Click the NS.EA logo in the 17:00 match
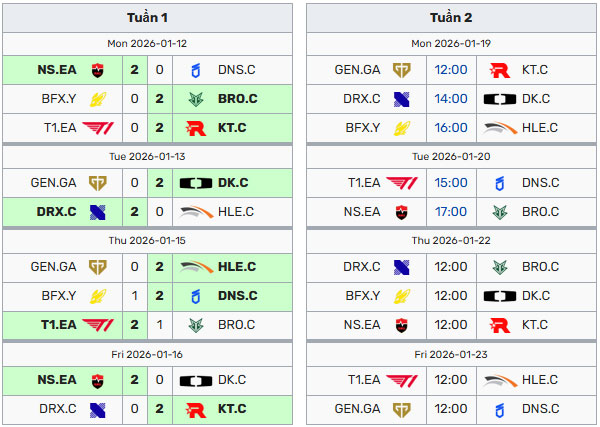Image resolution: width=600 pixels, height=427 pixels. click(x=402, y=211)
